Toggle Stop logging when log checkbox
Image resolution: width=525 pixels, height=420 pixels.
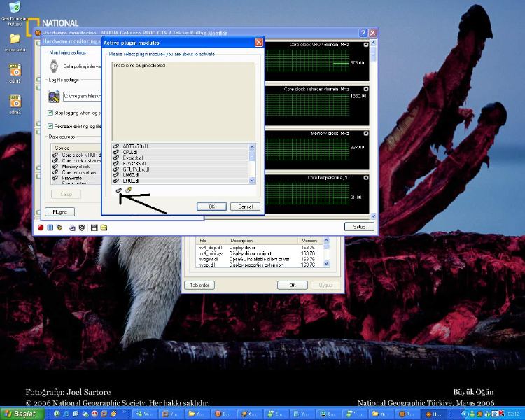click(50, 113)
